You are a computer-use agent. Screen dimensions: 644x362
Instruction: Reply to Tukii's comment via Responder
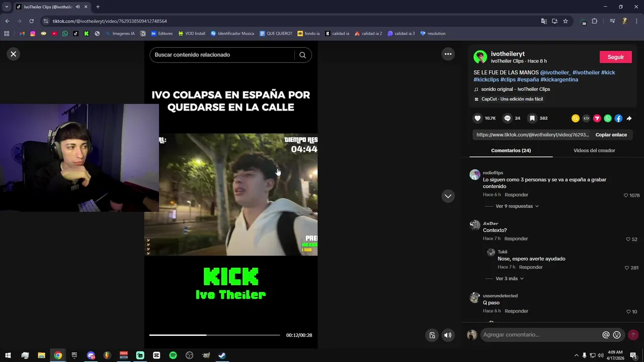tap(531, 267)
